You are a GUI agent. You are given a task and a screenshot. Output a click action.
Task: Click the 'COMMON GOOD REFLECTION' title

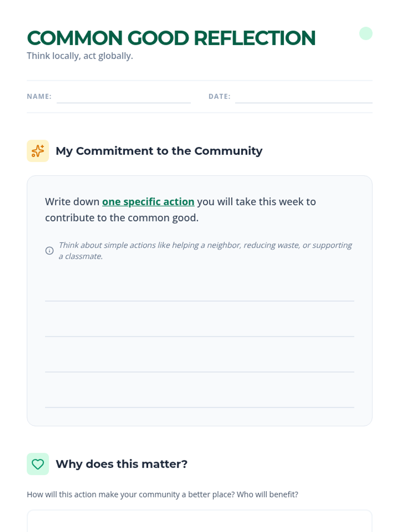click(x=171, y=38)
